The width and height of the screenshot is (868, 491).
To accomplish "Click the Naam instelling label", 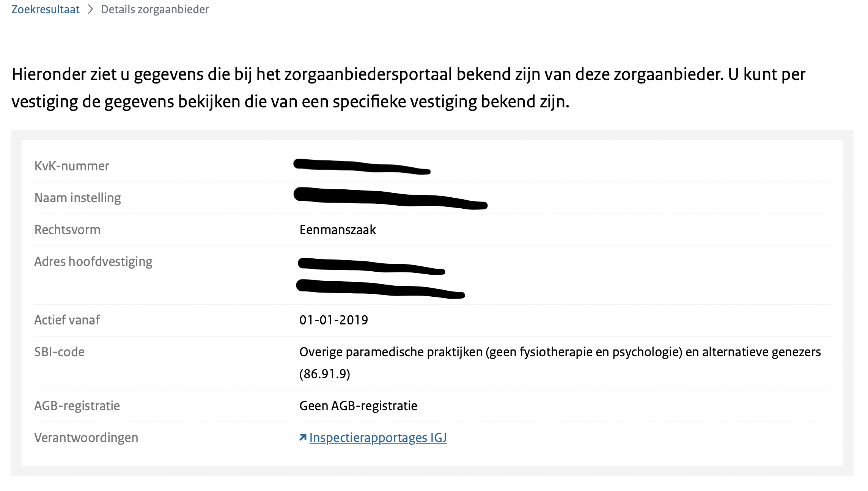I will [78, 197].
